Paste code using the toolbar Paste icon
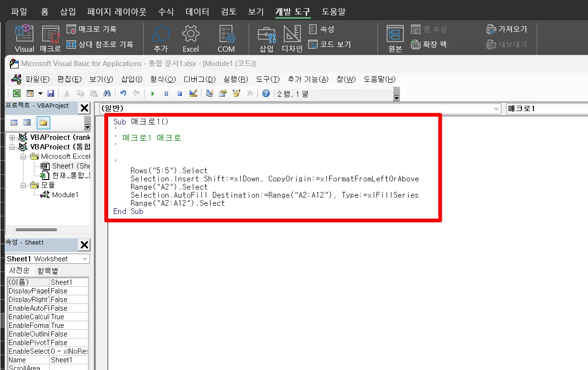This screenshot has width=588, height=370. click(x=94, y=93)
